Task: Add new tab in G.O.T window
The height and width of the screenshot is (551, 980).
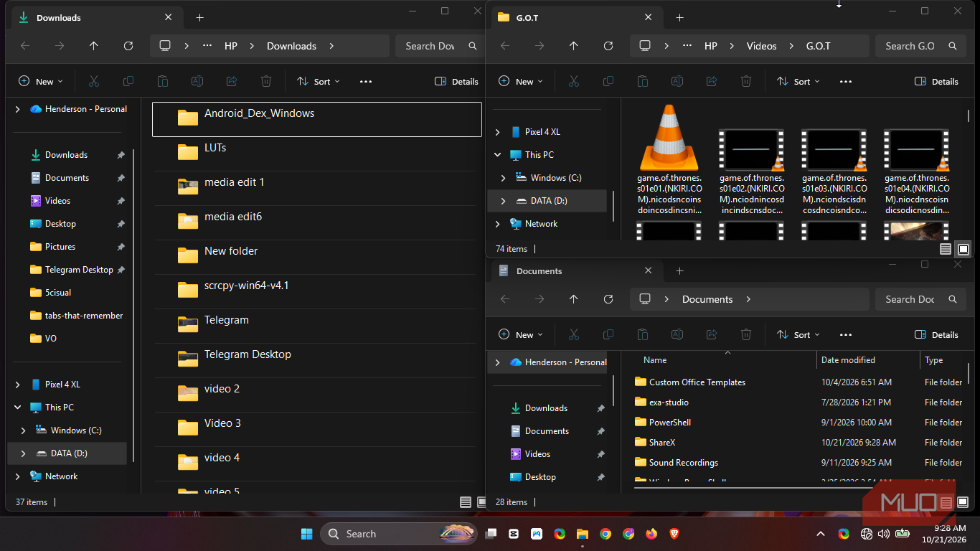Action: pos(679,18)
